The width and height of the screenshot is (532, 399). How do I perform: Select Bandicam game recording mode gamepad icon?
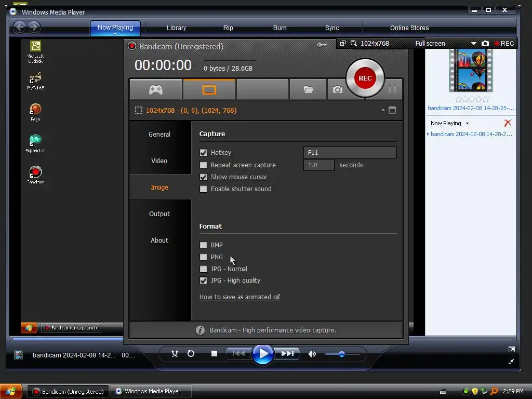click(x=156, y=89)
